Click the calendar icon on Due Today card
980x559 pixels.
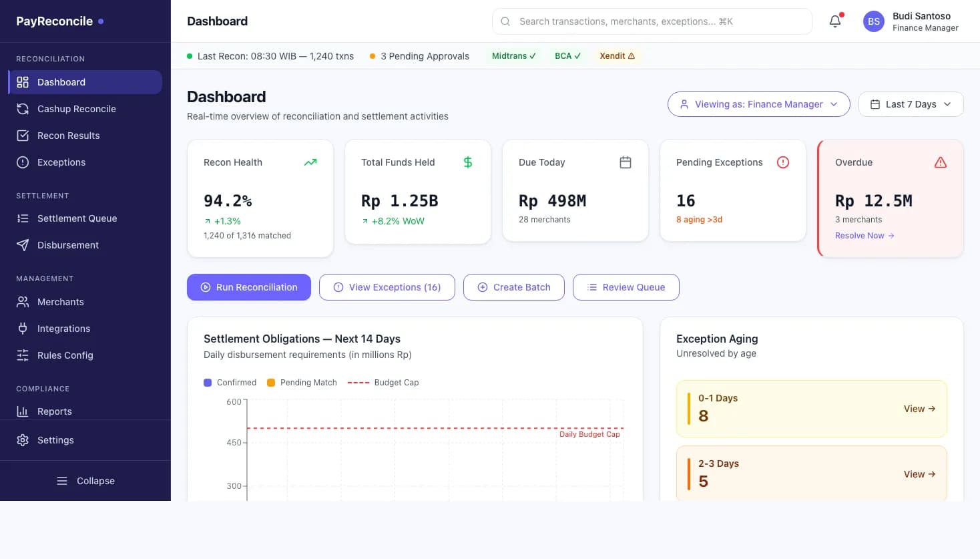click(x=626, y=162)
